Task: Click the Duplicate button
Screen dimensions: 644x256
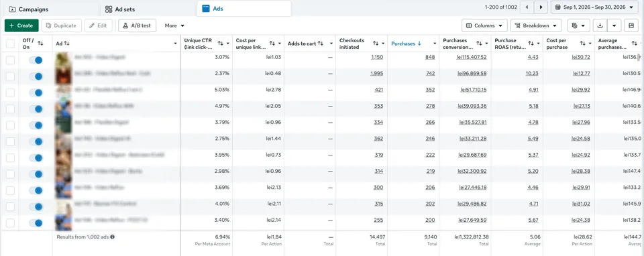Action: click(x=61, y=25)
